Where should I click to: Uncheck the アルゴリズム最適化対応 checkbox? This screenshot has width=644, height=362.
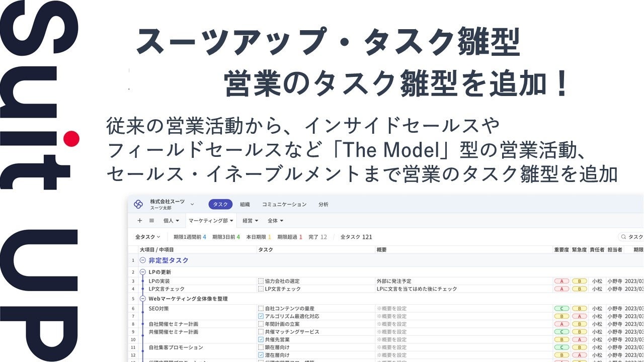tap(261, 316)
